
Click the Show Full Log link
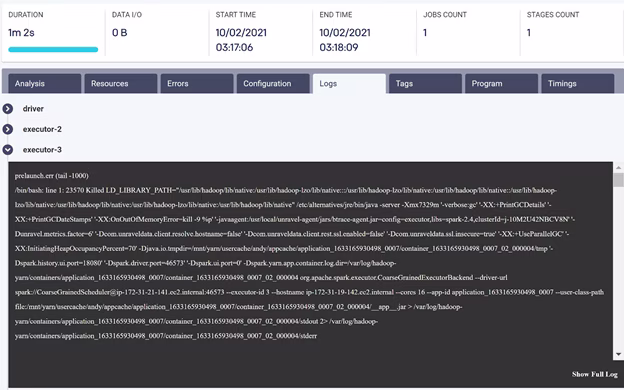coord(595,374)
